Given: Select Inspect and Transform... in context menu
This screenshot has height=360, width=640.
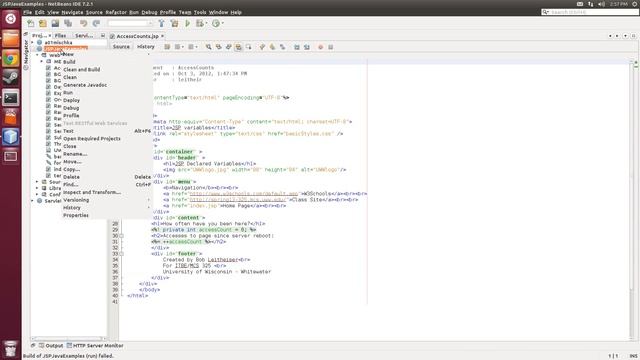Looking at the screenshot, I should click(92, 192).
